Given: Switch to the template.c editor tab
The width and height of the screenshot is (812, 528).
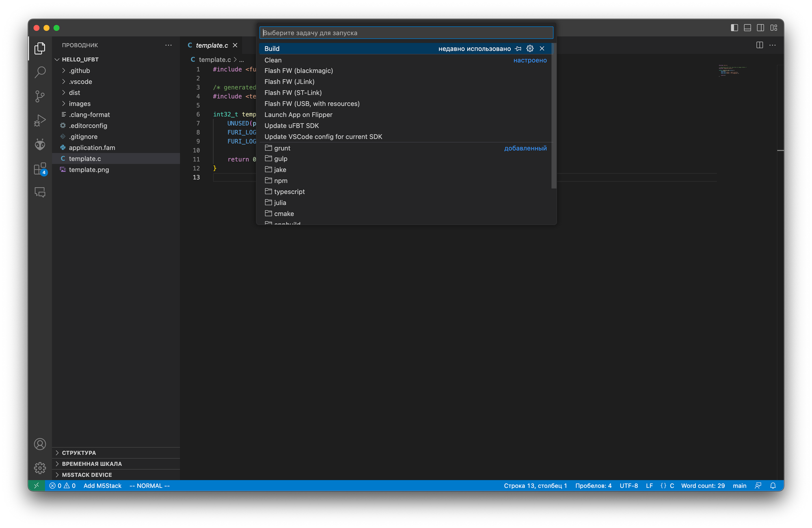Looking at the screenshot, I should 212,45.
